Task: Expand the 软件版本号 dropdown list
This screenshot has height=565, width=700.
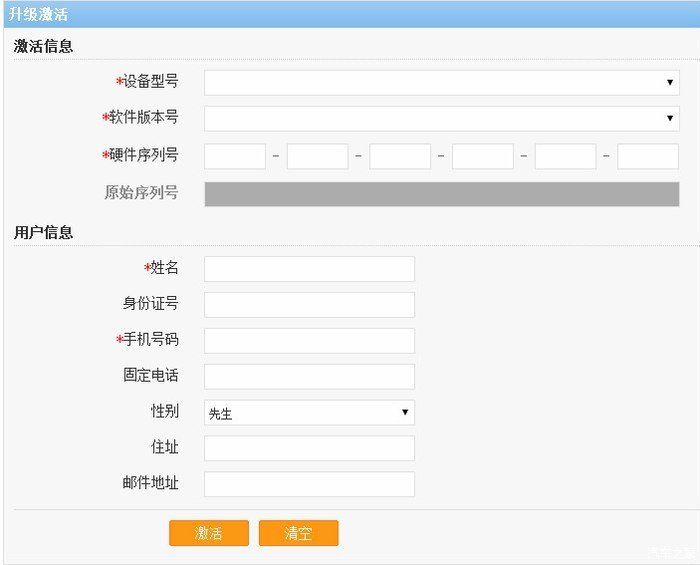Action: tap(441, 118)
